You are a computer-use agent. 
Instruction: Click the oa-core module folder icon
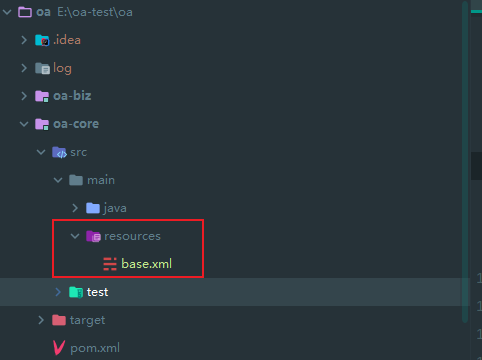(x=42, y=124)
